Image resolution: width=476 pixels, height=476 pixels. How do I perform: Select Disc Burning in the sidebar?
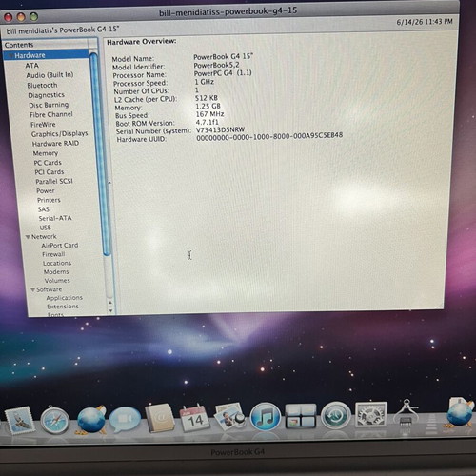(x=49, y=105)
